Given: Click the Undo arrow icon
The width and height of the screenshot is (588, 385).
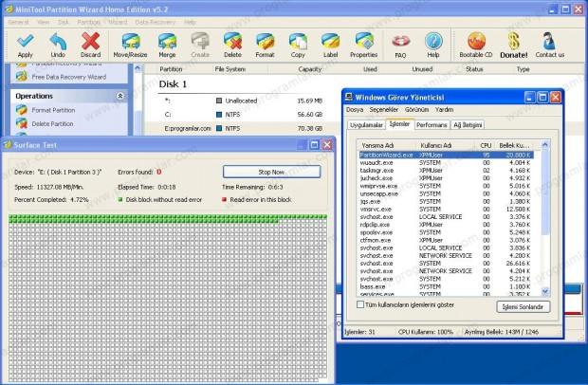Looking at the screenshot, I should pyautogui.click(x=58, y=41).
